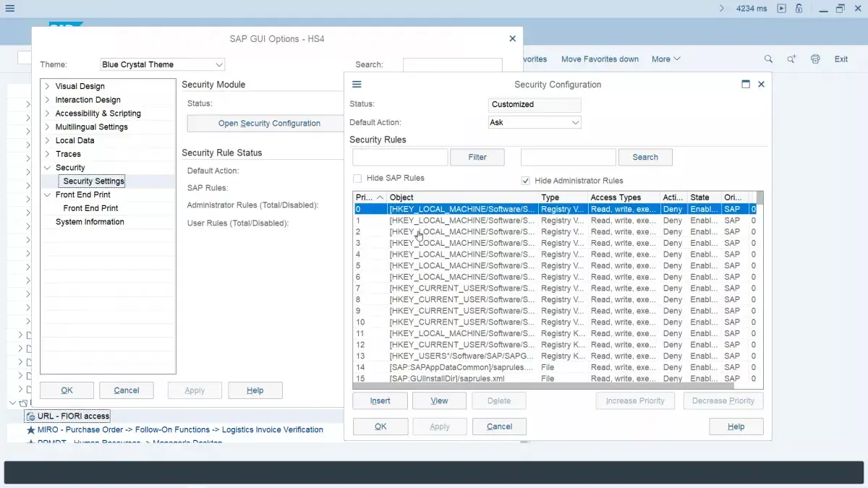Expand Accessibility & Scripting node
868x488 pixels.
click(48, 114)
